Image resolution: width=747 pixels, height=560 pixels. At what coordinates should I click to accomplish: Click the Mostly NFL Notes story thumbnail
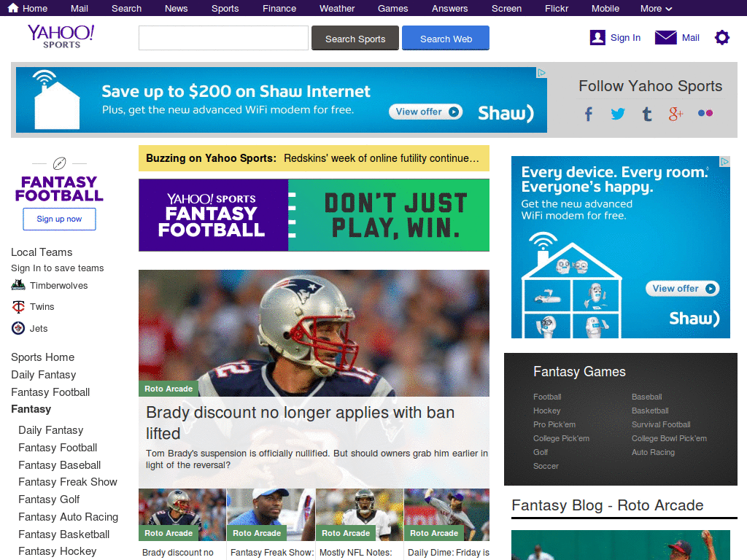(359, 515)
